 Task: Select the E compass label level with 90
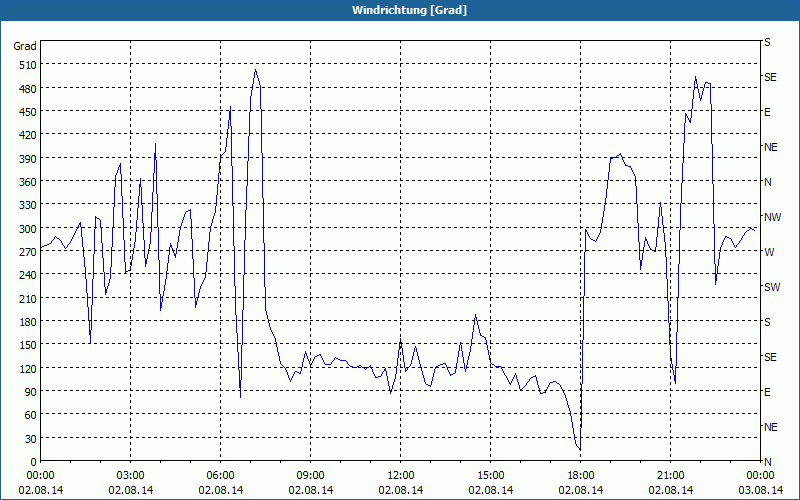click(x=767, y=392)
